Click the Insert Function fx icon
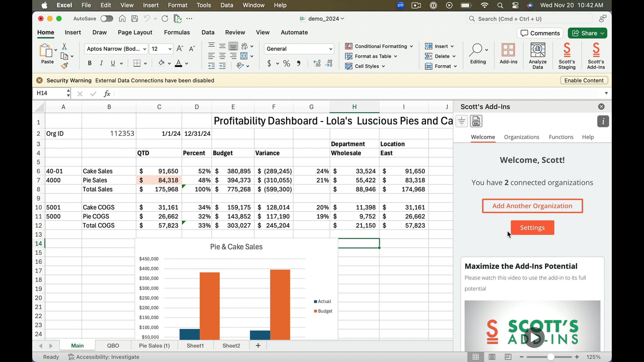The height and width of the screenshot is (362, 644). (107, 93)
